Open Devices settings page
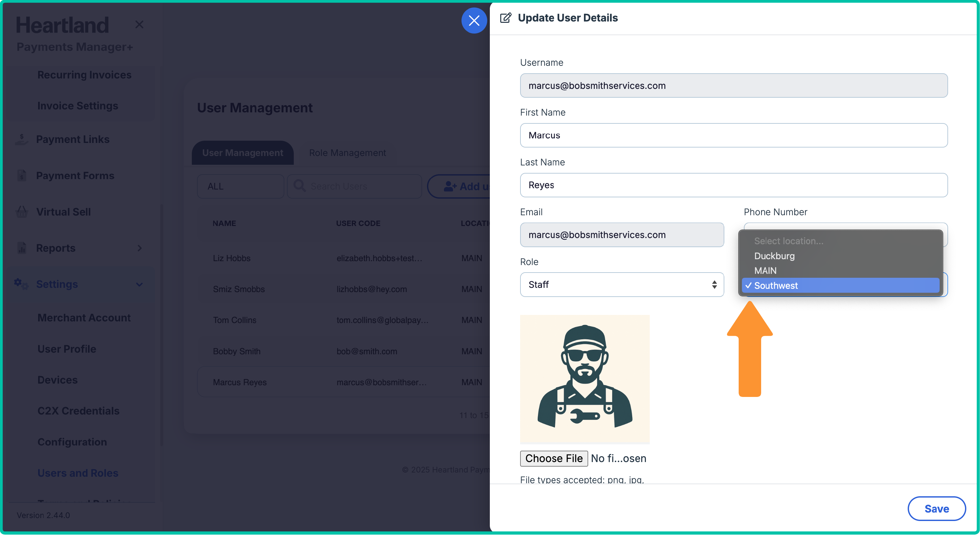Image resolution: width=980 pixels, height=535 pixels. tap(57, 379)
